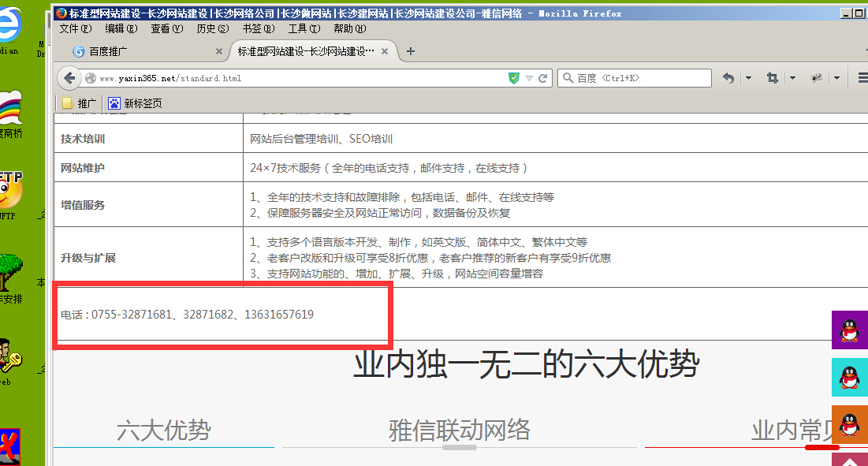Click the cyan QQ chat icon
The image size is (868, 466).
tap(849, 378)
